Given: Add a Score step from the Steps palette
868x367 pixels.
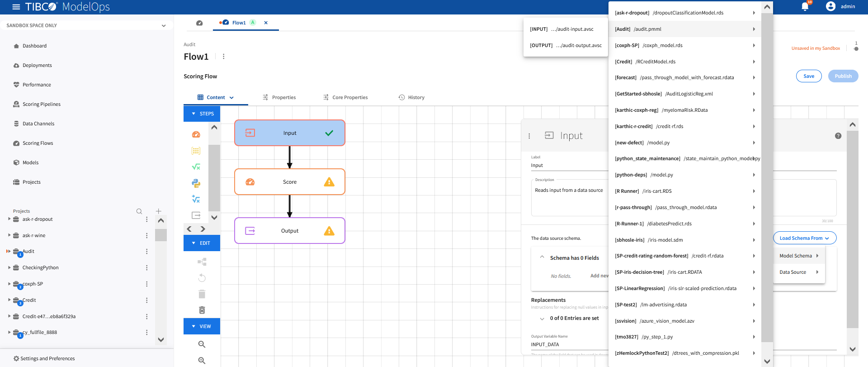Looking at the screenshot, I should tap(196, 134).
